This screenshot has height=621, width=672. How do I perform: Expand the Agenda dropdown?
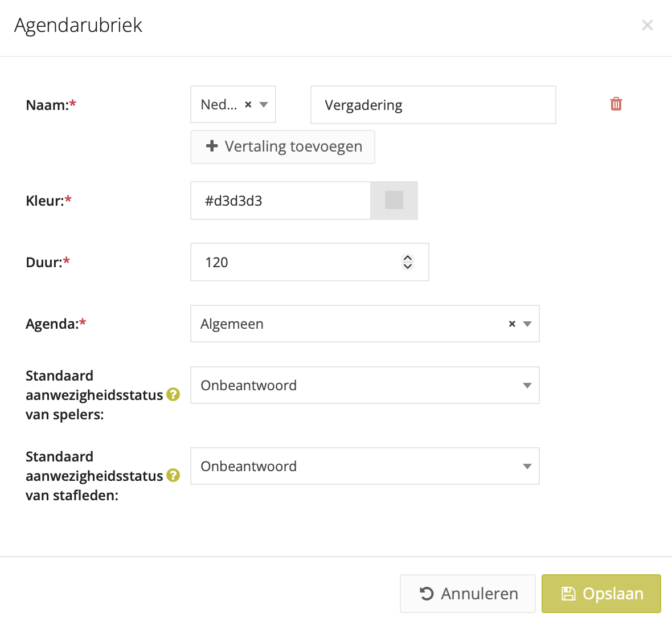click(x=527, y=324)
